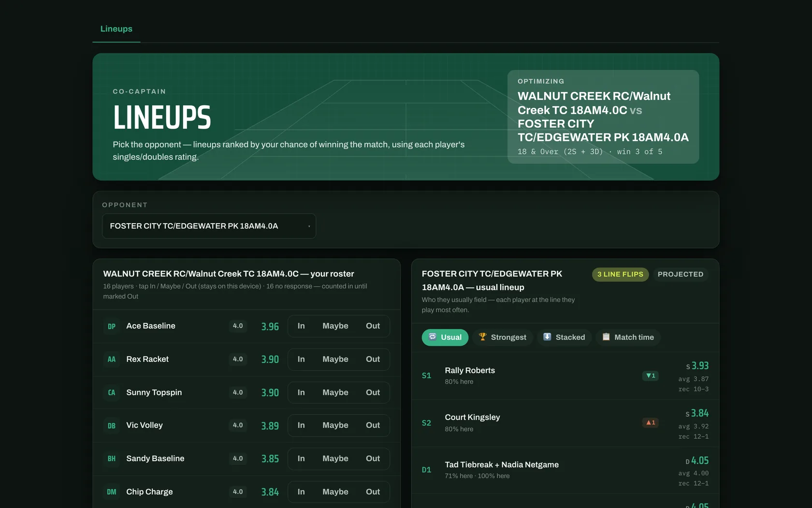This screenshot has width=812, height=508.
Task: Mark Rex Racket as Out
Action: pos(373,359)
